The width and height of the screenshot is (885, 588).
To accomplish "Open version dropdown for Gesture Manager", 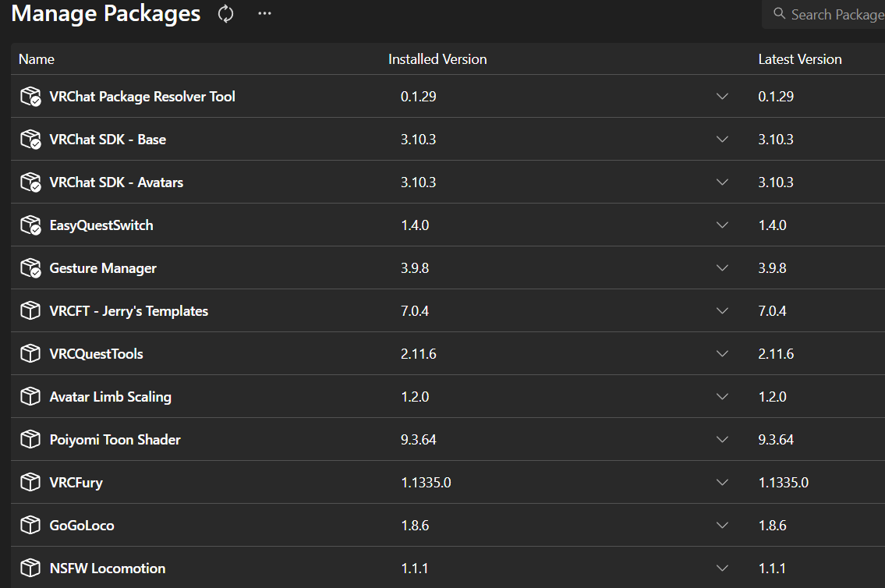I will pyautogui.click(x=722, y=268).
